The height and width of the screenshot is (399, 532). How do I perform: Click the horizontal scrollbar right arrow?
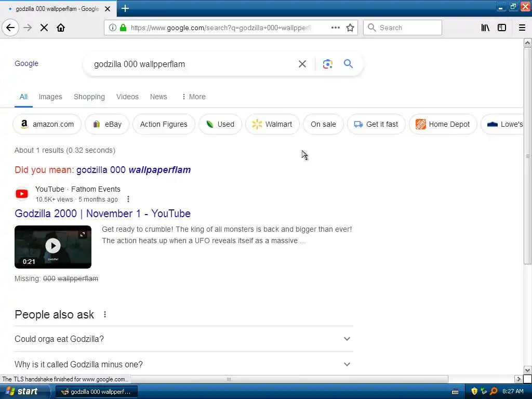coord(519,379)
